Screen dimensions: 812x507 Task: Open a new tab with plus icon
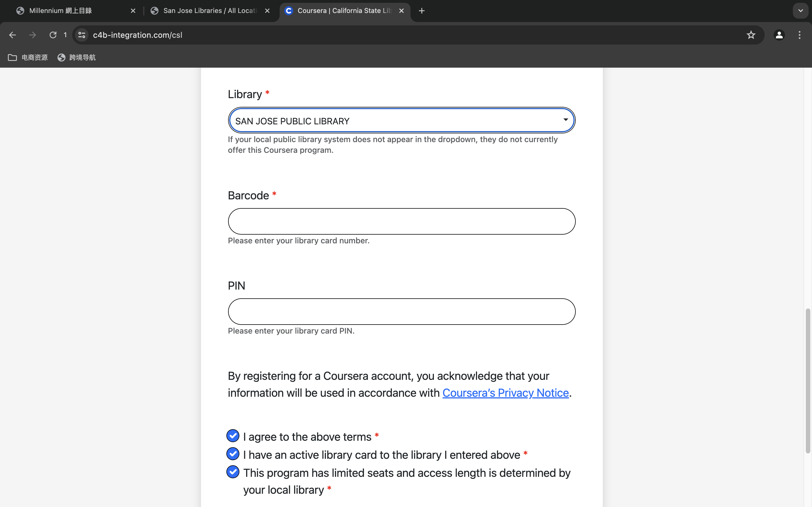click(x=422, y=11)
